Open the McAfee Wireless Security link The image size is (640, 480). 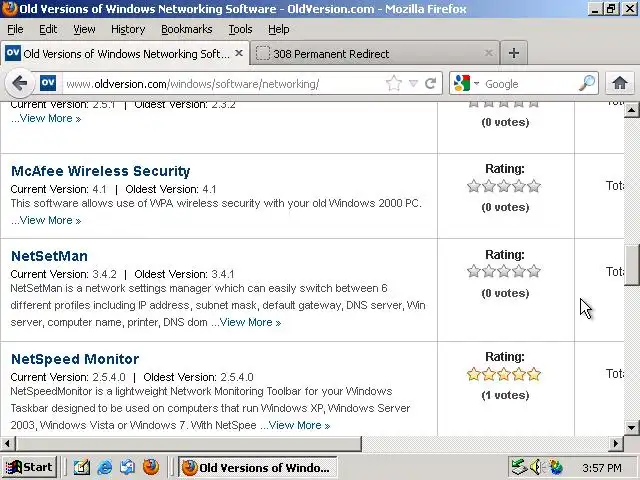(x=100, y=171)
